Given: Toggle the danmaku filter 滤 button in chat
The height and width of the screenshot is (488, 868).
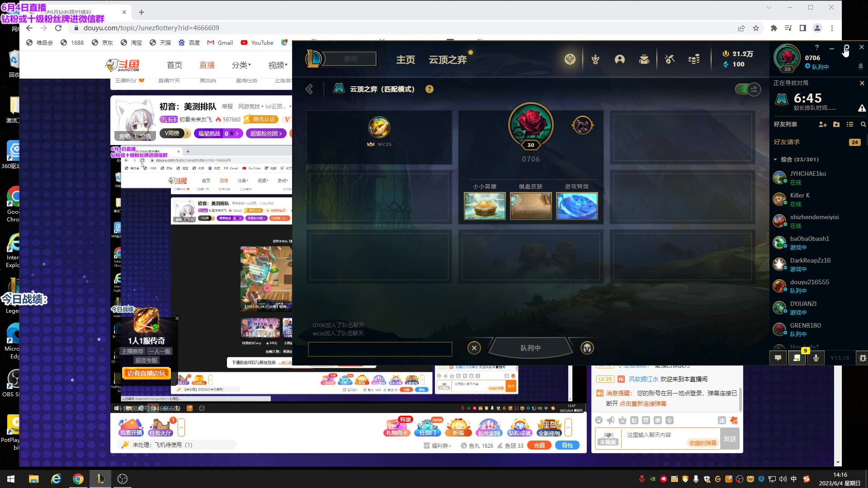Looking at the screenshot, I should pos(722,420).
